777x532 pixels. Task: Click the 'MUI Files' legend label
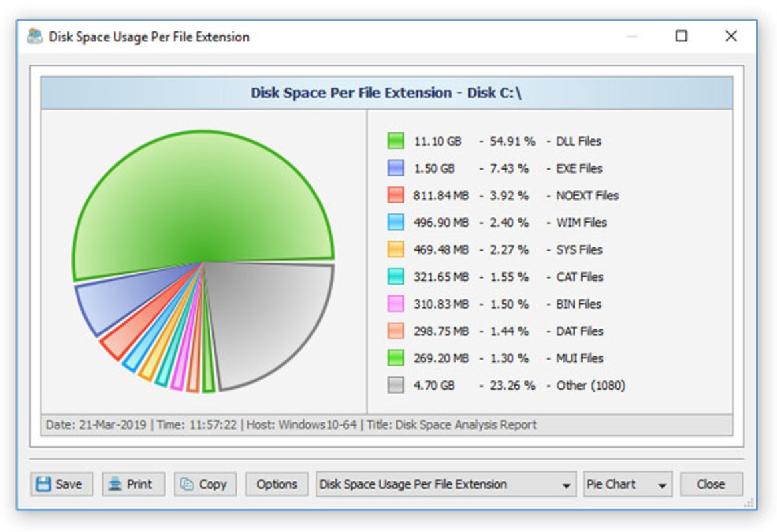[x=579, y=358]
